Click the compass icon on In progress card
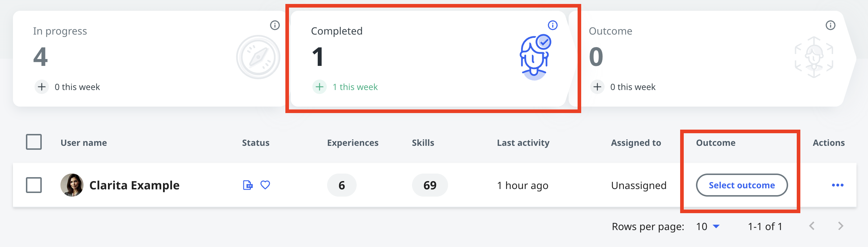 [x=258, y=57]
